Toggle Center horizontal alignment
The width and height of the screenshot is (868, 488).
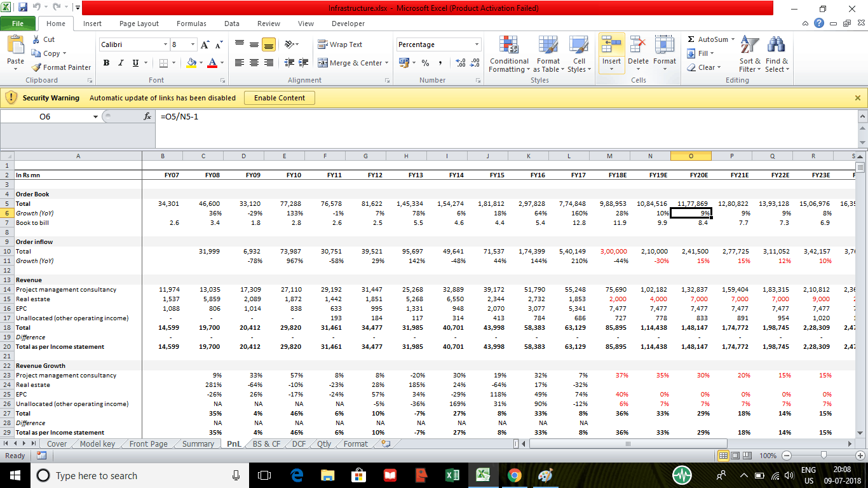pyautogui.click(x=254, y=63)
